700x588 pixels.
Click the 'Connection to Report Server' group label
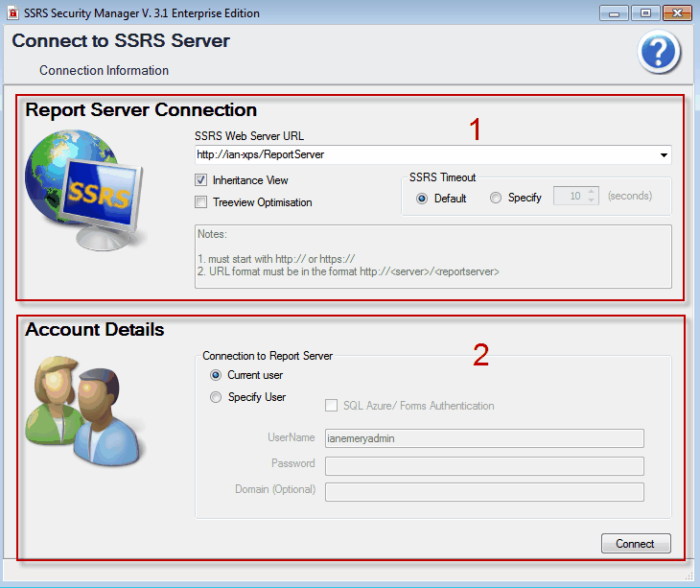(x=268, y=356)
